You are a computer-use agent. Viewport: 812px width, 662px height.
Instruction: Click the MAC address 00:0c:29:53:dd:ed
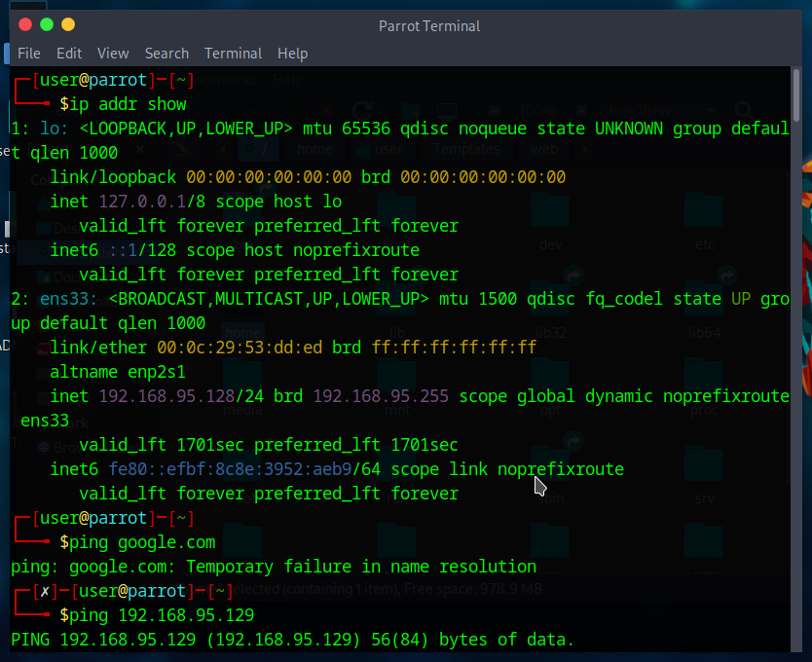pyautogui.click(x=240, y=347)
